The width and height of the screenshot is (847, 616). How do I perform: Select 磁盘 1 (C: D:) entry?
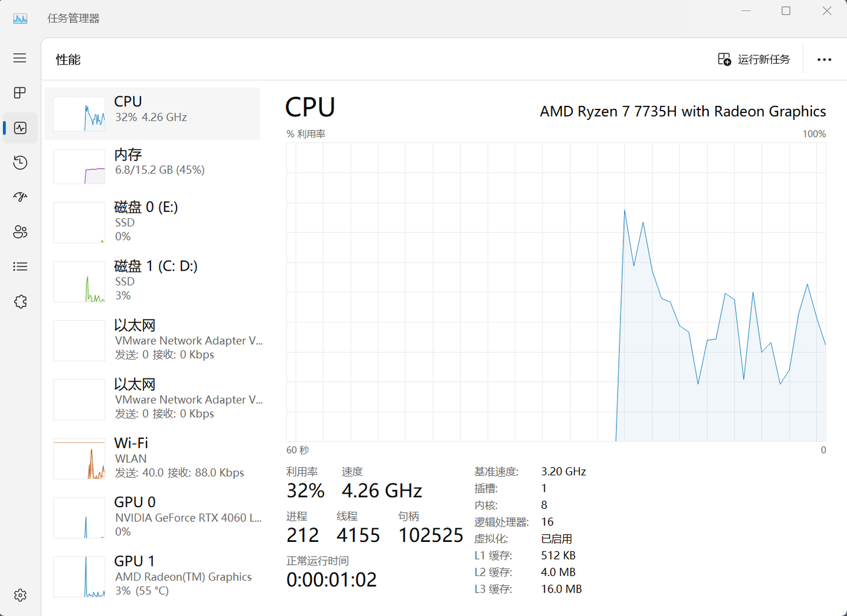[x=152, y=281]
